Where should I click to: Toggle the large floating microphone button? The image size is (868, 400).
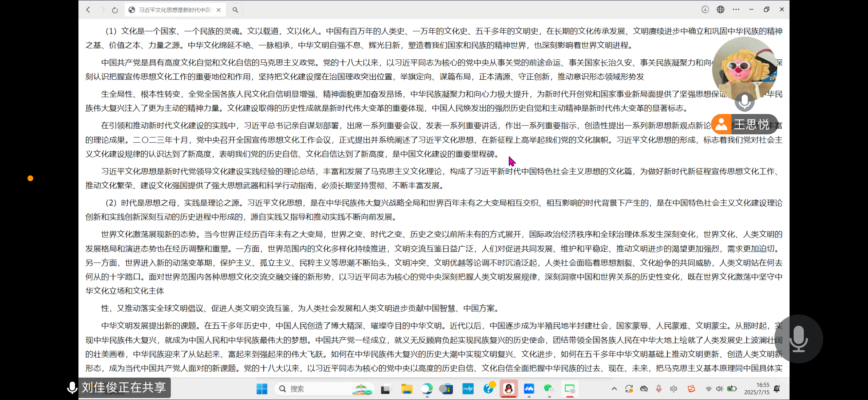(798, 339)
